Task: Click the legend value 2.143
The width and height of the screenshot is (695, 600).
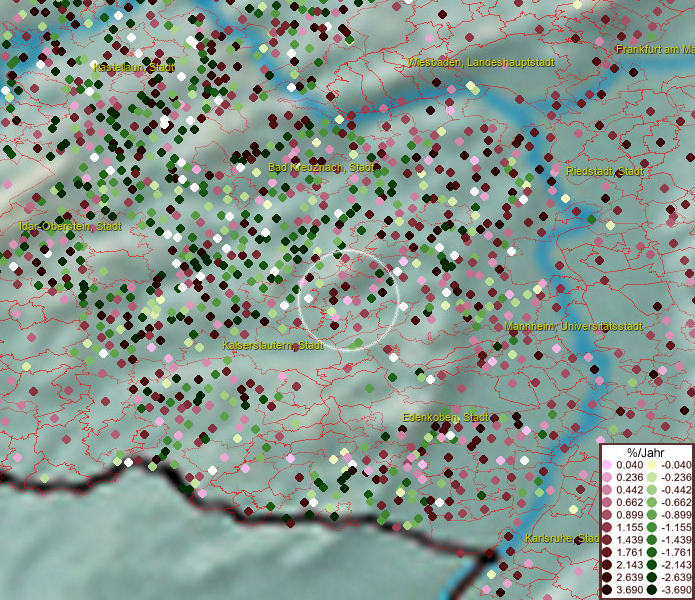Action: pyautogui.click(x=629, y=565)
